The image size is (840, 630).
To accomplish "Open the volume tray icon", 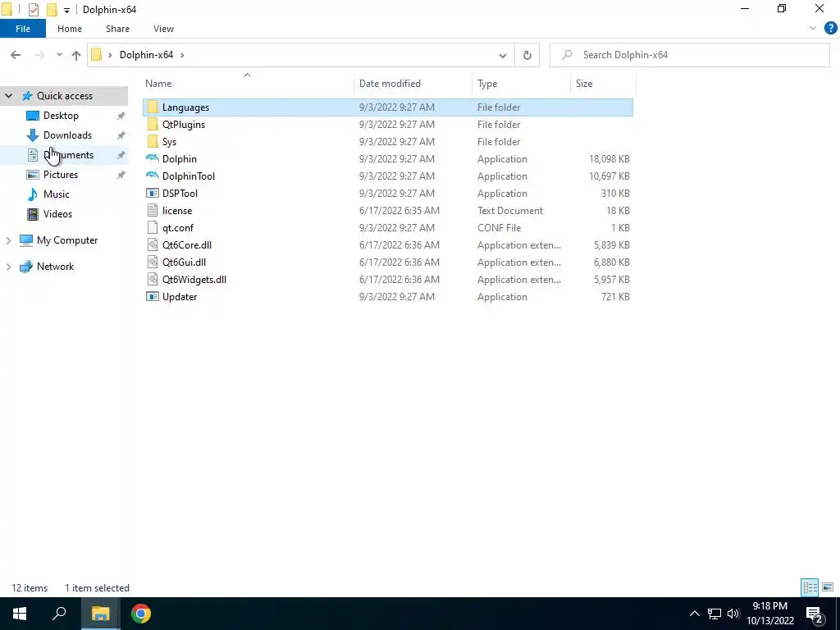I will (x=733, y=614).
